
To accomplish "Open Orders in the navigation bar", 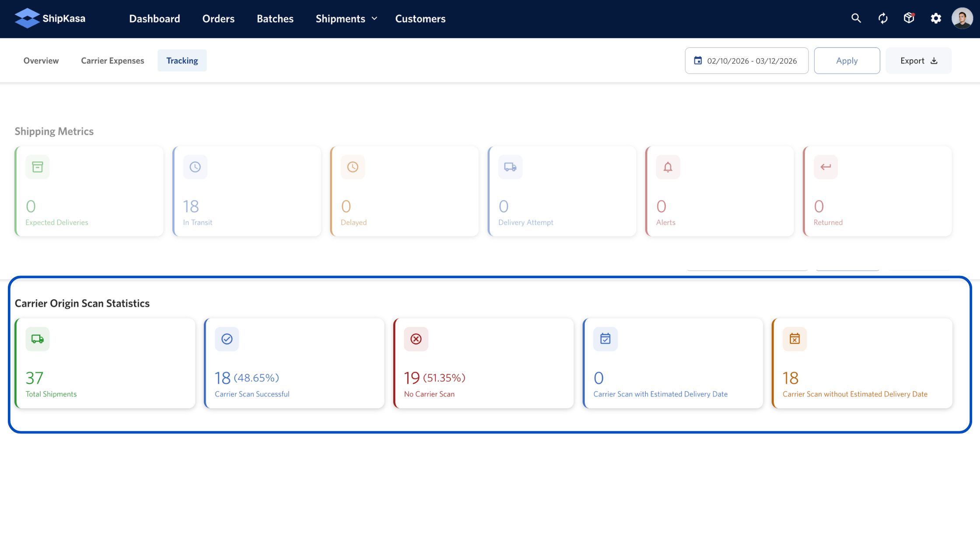I will (x=218, y=19).
